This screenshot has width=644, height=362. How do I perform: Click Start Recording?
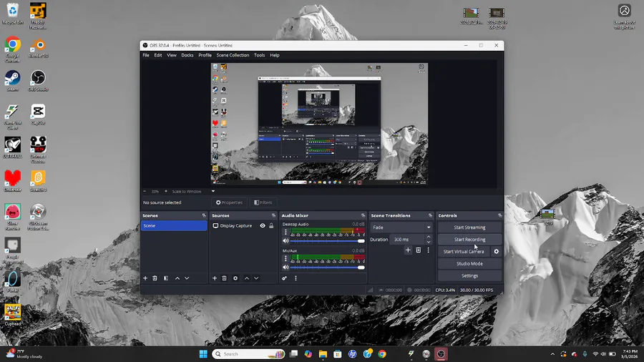tap(469, 239)
